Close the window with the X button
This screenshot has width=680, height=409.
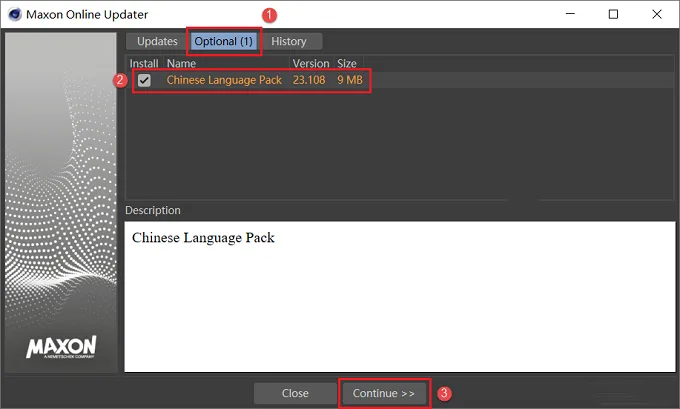(657, 14)
